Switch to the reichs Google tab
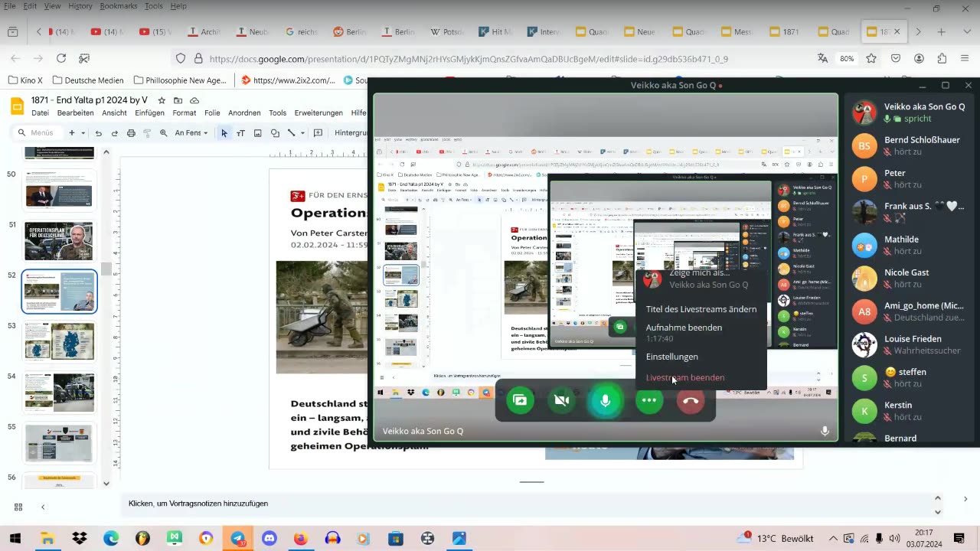 pyautogui.click(x=301, y=32)
